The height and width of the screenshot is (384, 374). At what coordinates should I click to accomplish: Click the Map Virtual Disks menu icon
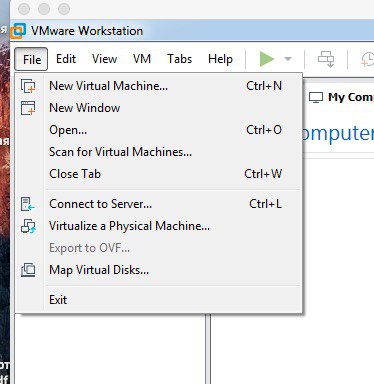tap(28, 270)
